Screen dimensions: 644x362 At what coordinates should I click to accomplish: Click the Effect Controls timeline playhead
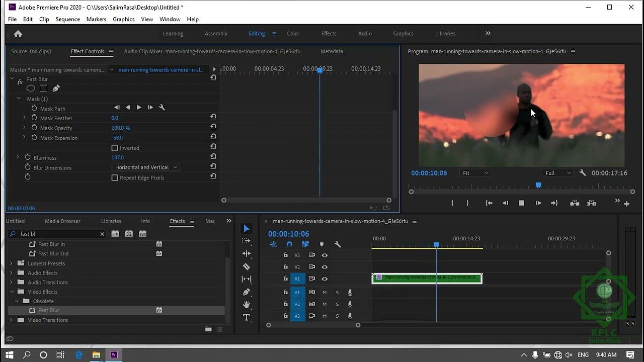coord(319,70)
